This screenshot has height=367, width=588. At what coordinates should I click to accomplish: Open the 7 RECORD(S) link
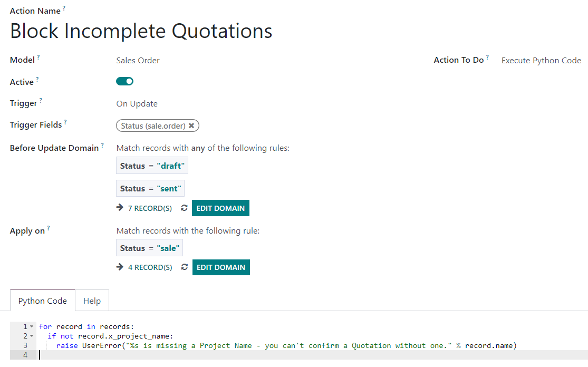pyautogui.click(x=150, y=208)
